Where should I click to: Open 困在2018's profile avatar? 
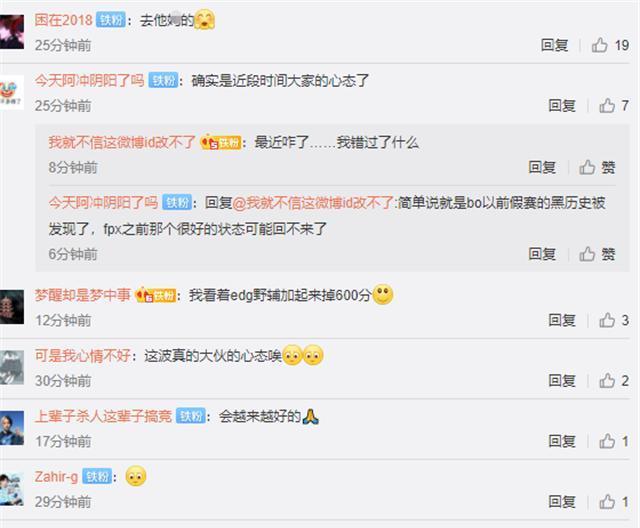tap(12, 31)
